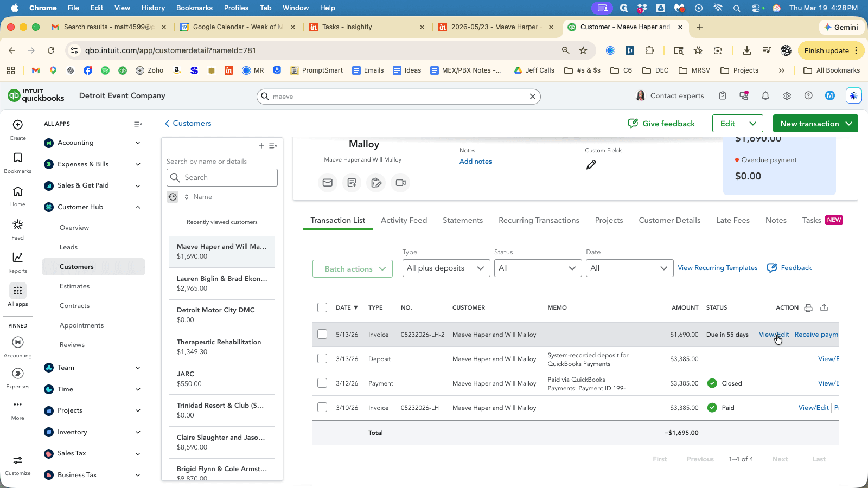Print the transaction list with the printer icon

808,307
